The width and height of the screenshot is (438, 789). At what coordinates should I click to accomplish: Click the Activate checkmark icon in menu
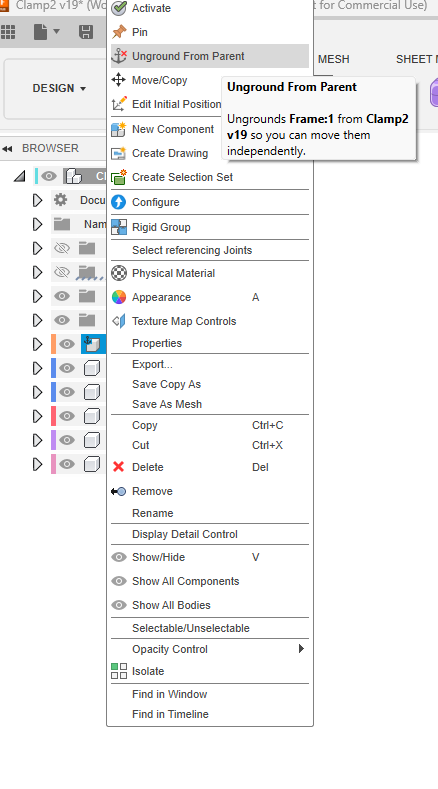pyautogui.click(x=119, y=8)
